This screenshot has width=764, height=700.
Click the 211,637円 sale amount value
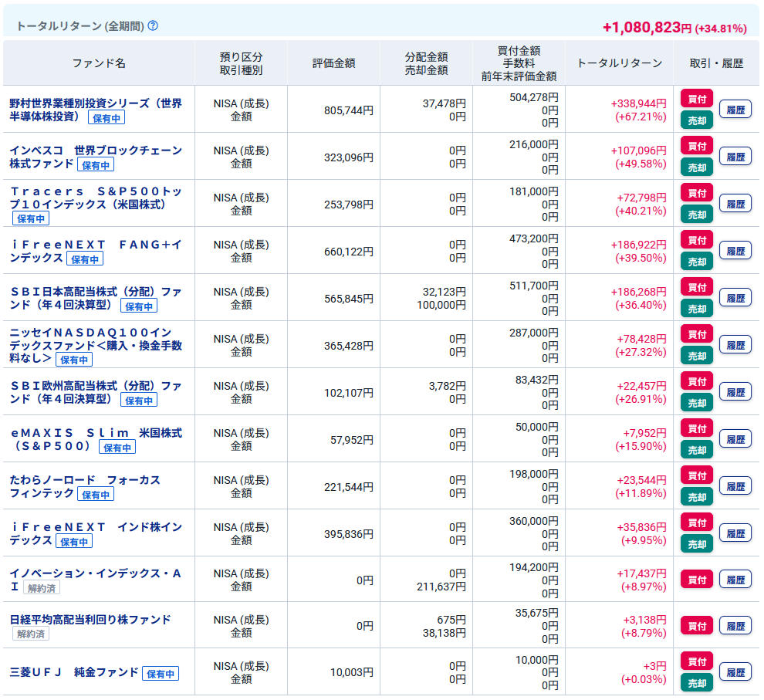pyautogui.click(x=441, y=587)
